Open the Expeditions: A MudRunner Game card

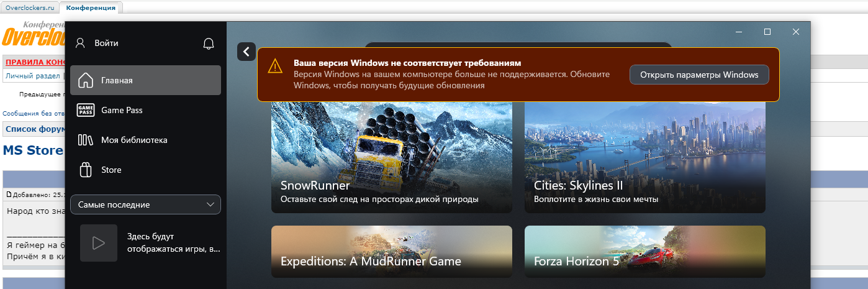[392, 251]
